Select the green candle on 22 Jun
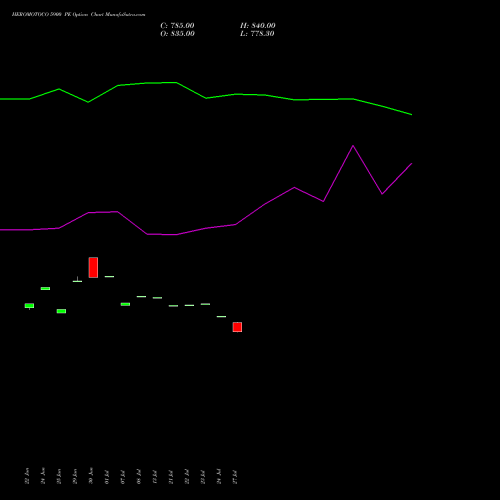 click(x=29, y=306)
